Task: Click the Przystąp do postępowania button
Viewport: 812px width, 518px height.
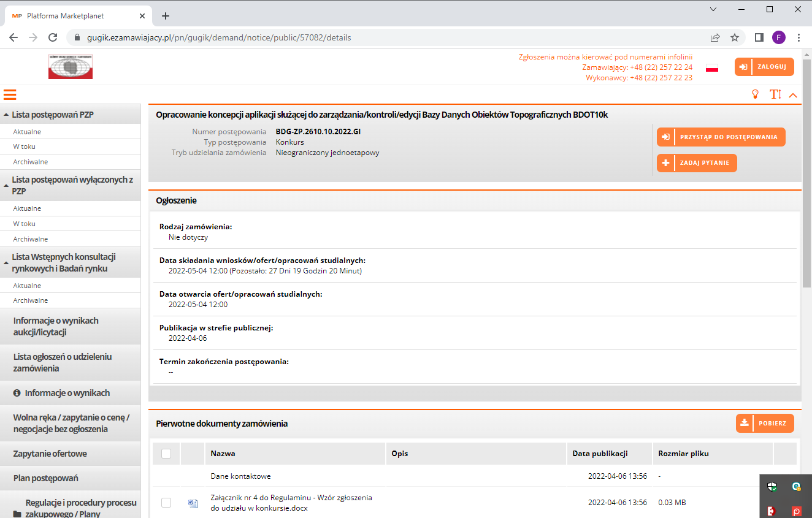Action: [721, 137]
